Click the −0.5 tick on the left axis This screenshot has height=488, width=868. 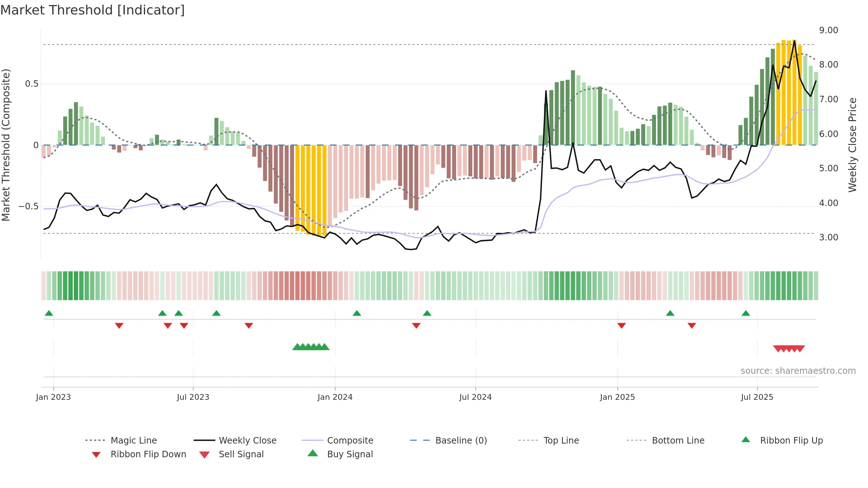pos(29,206)
